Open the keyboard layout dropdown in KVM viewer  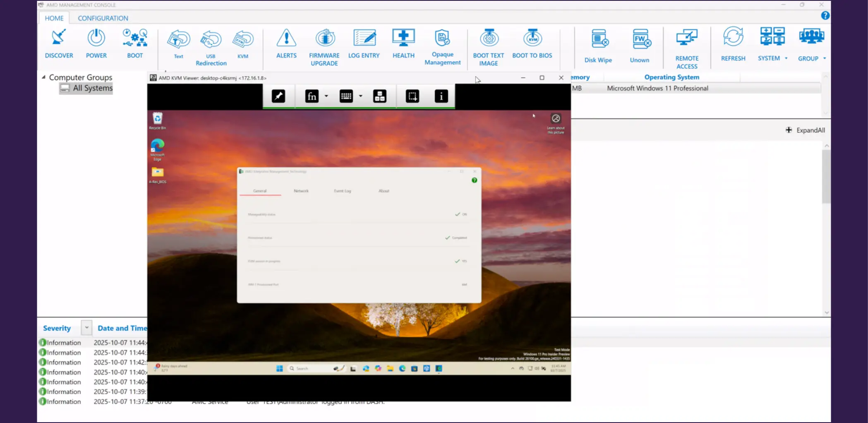(360, 96)
